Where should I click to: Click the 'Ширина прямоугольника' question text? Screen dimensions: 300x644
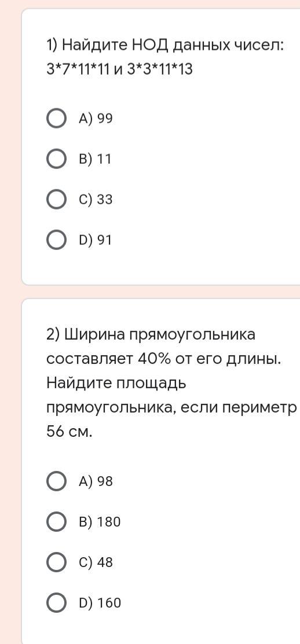tap(151, 335)
